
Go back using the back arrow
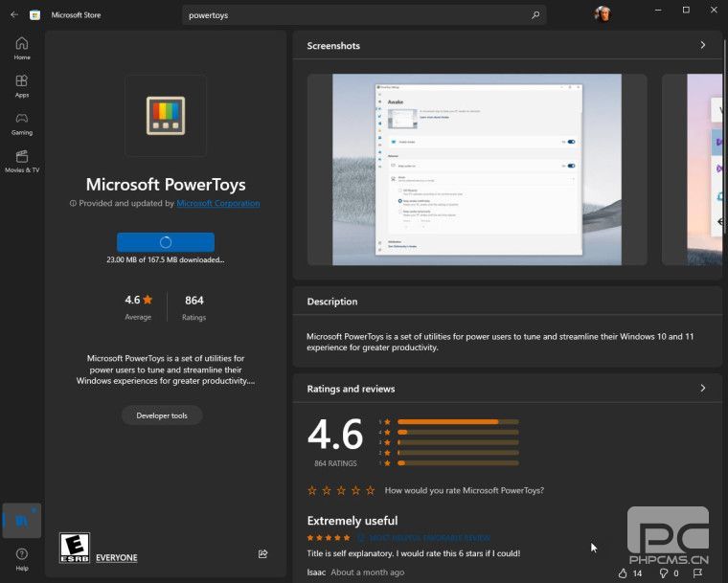(14, 15)
